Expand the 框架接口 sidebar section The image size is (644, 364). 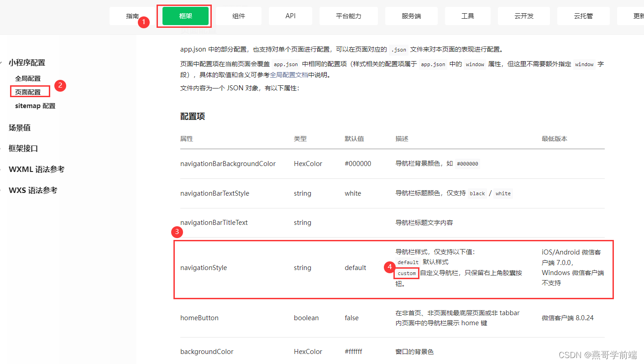[x=23, y=149]
